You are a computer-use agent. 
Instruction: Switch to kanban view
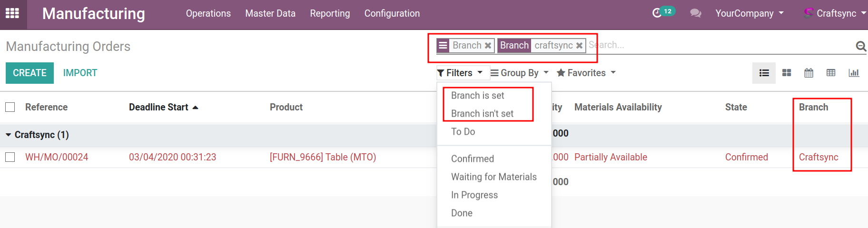point(787,73)
